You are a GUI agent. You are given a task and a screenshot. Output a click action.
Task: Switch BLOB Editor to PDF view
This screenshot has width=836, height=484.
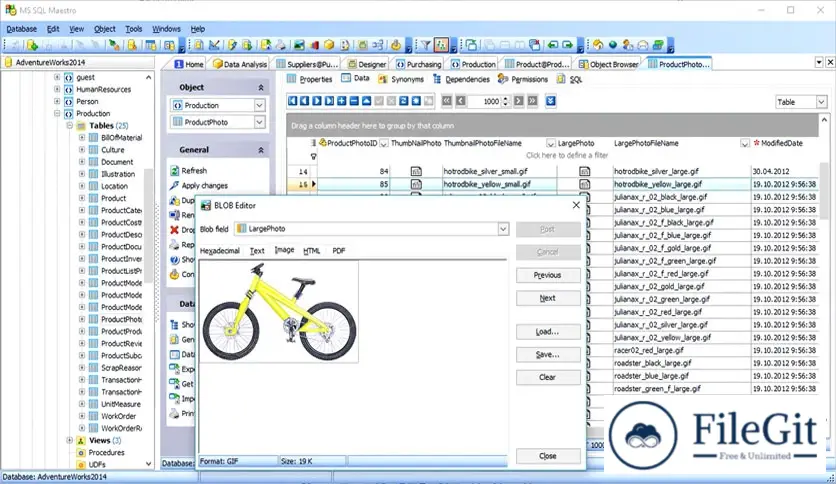click(339, 251)
